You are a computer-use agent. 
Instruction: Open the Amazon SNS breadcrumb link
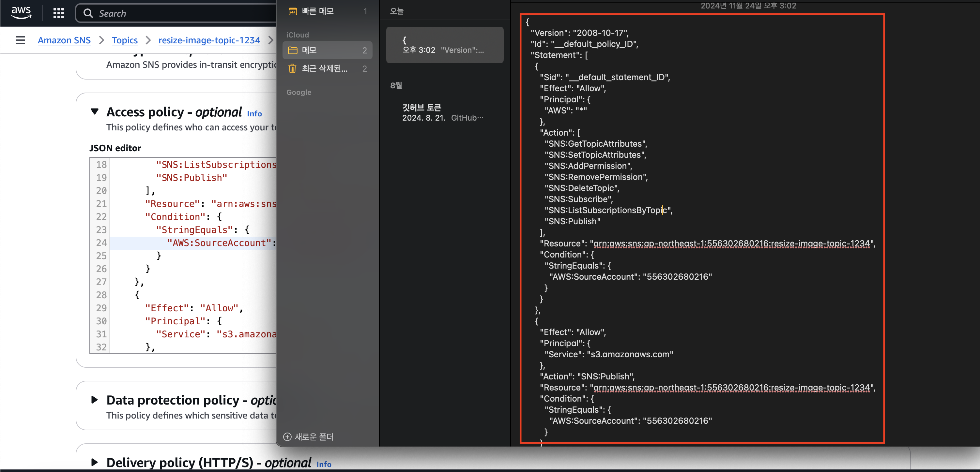click(64, 40)
